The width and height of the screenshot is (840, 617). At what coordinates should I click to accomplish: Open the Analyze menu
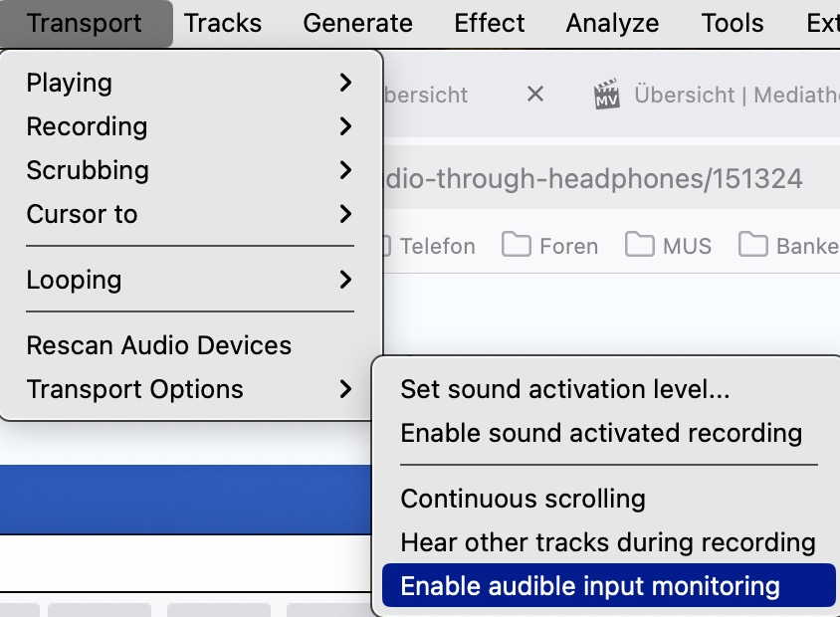[x=612, y=23]
